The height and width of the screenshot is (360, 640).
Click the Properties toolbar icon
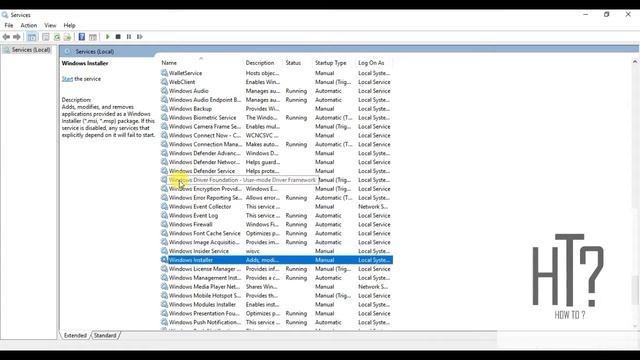[46, 37]
